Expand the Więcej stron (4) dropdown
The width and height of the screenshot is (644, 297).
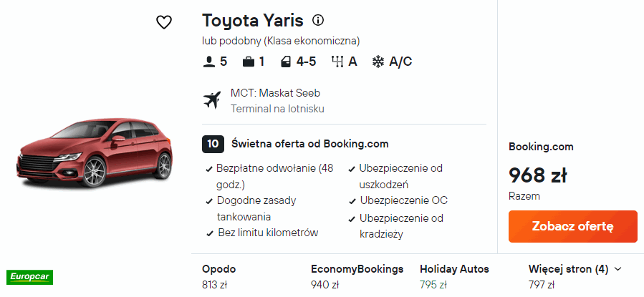pos(575,269)
